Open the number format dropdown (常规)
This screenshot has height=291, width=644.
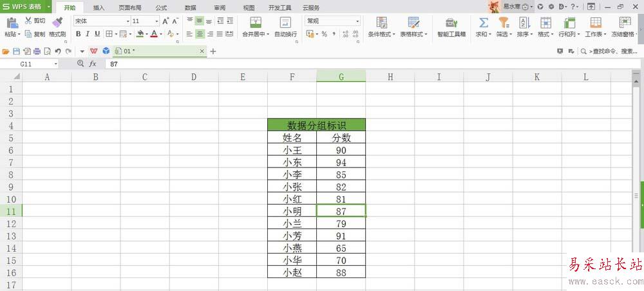click(357, 21)
